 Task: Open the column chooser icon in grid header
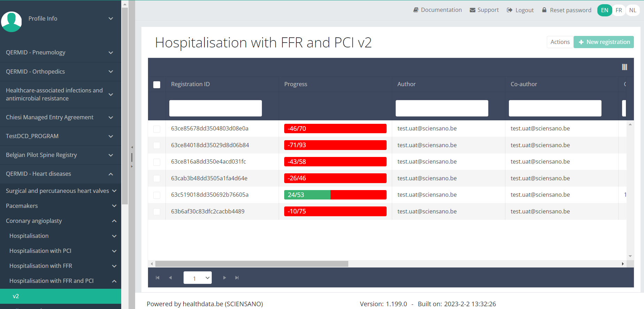click(624, 67)
